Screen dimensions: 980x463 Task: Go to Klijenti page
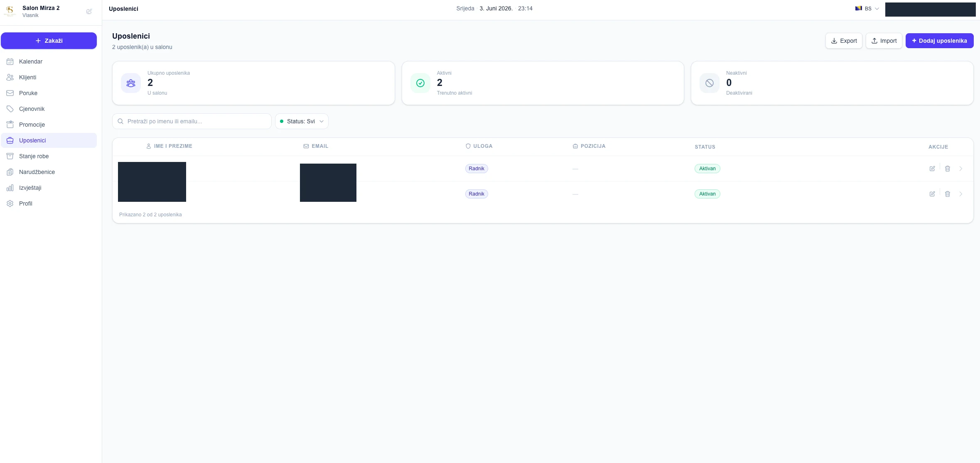49,77
